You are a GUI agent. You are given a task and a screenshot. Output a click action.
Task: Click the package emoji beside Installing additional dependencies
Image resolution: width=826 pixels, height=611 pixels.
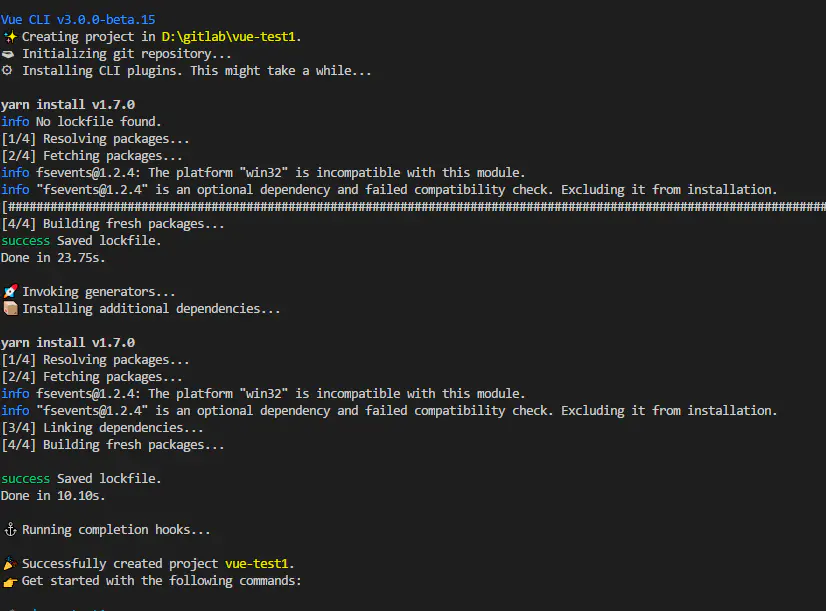pyautogui.click(x=10, y=308)
